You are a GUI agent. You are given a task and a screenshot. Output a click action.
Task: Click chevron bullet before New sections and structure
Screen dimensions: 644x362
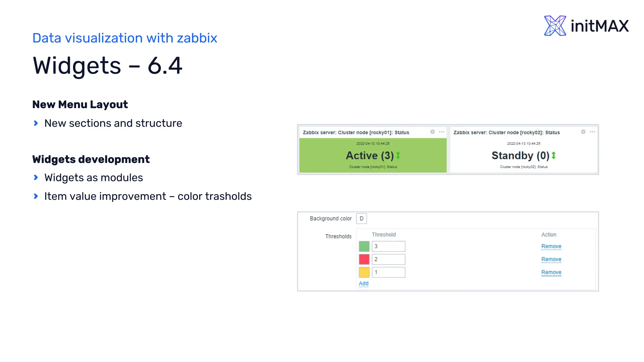[36, 123]
